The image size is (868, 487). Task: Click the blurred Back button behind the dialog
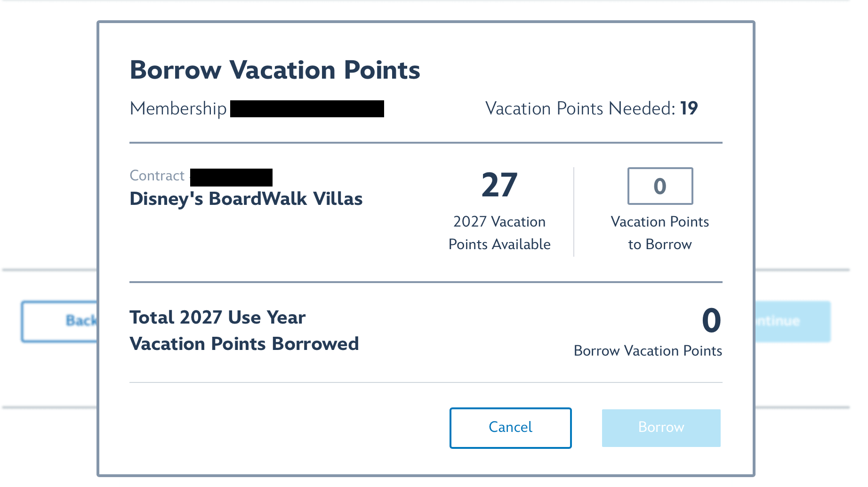59,321
